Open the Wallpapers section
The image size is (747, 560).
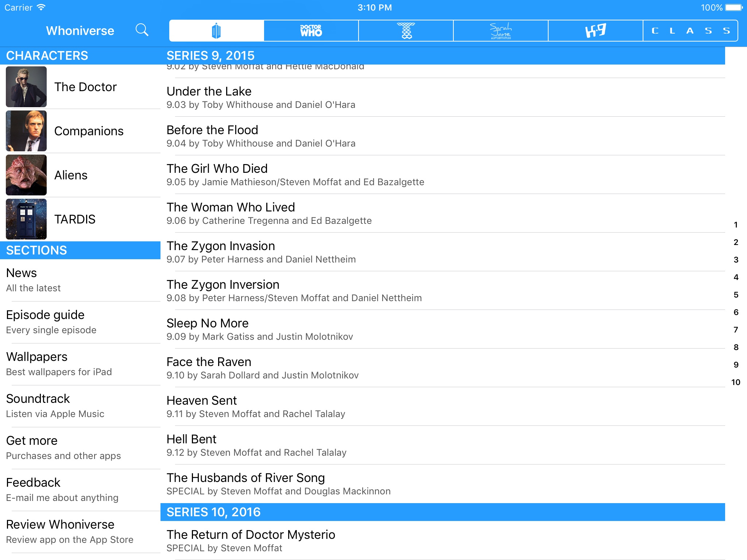click(x=80, y=364)
